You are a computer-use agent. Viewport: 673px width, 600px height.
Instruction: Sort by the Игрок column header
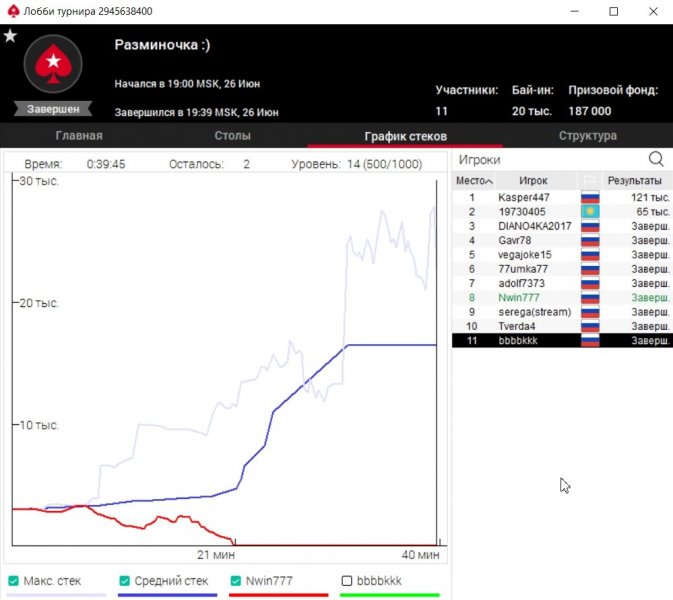click(533, 181)
